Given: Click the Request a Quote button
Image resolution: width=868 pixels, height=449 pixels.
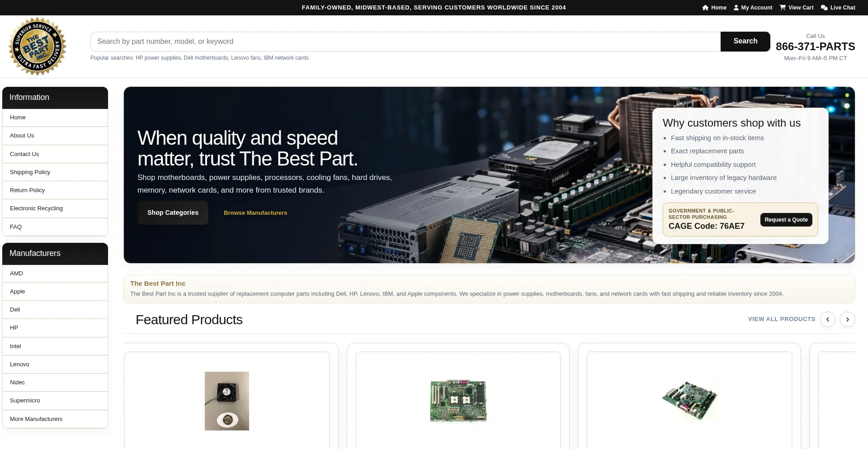Looking at the screenshot, I should tap(786, 220).
